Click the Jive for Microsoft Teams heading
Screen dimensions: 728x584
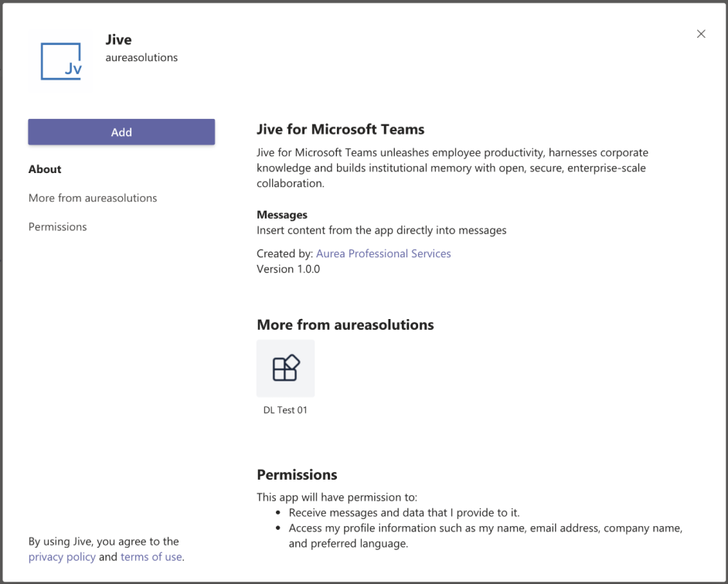click(341, 129)
